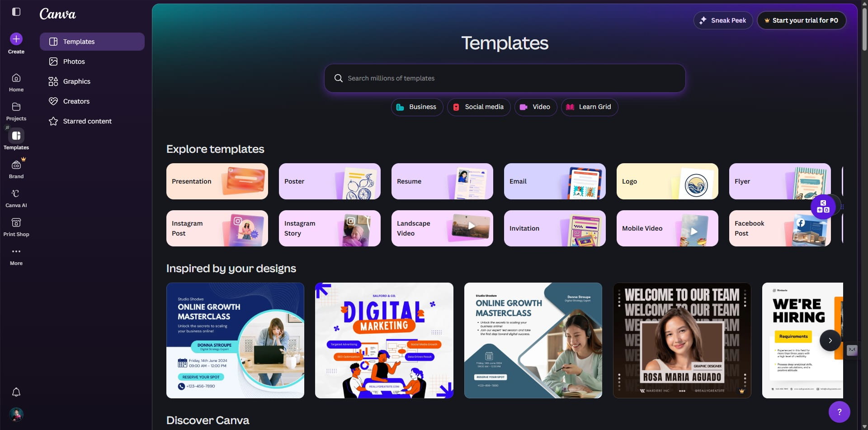The height and width of the screenshot is (430, 868).
Task: Filter by Learn Grid chip
Action: 590,107
